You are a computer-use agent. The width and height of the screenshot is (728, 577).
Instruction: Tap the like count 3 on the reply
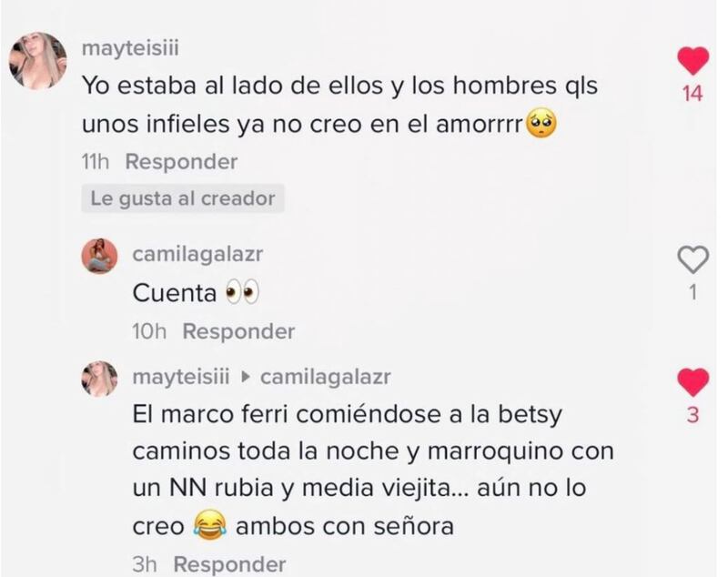point(693,415)
